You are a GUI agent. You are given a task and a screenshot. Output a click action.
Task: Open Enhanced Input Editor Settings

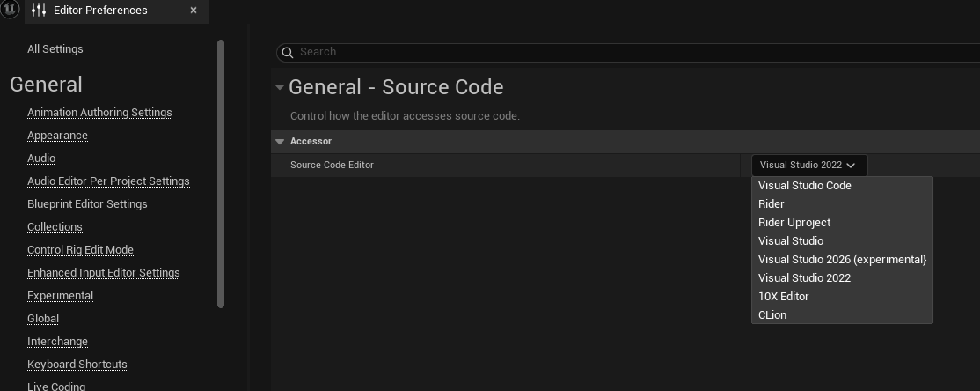click(x=104, y=273)
